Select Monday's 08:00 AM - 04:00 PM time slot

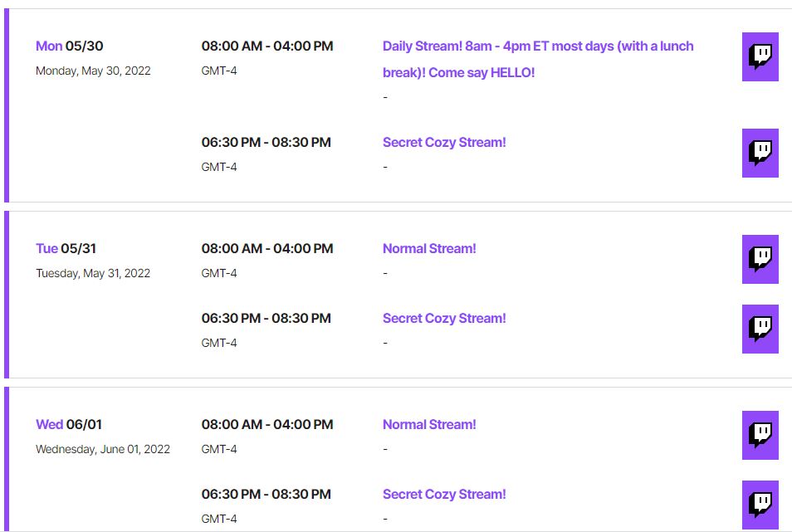(267, 46)
